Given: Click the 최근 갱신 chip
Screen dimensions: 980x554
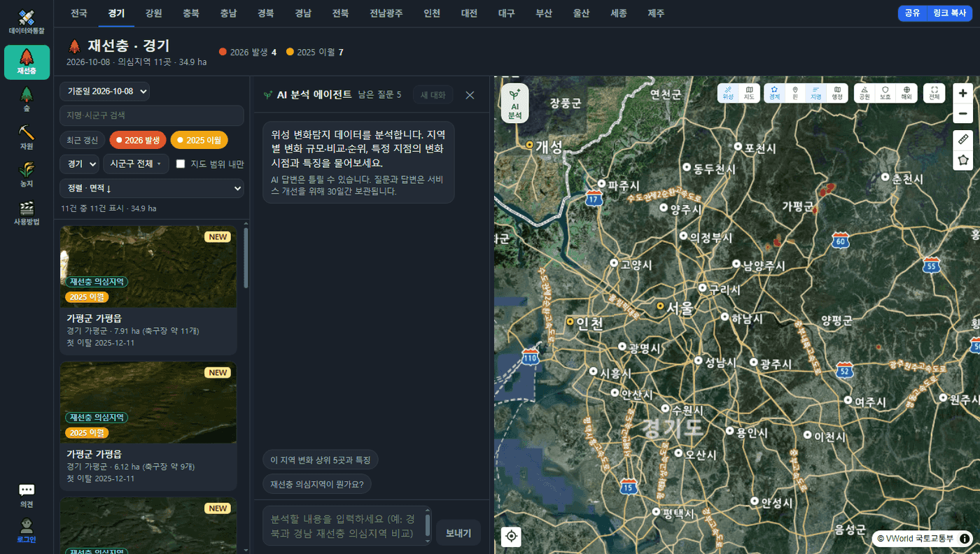Looking at the screenshot, I should (x=83, y=141).
